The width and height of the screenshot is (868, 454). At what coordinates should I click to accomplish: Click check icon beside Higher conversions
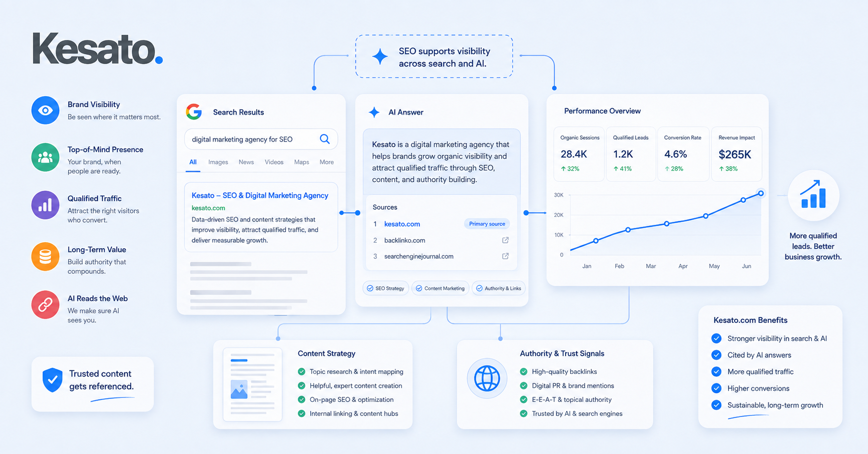(716, 388)
